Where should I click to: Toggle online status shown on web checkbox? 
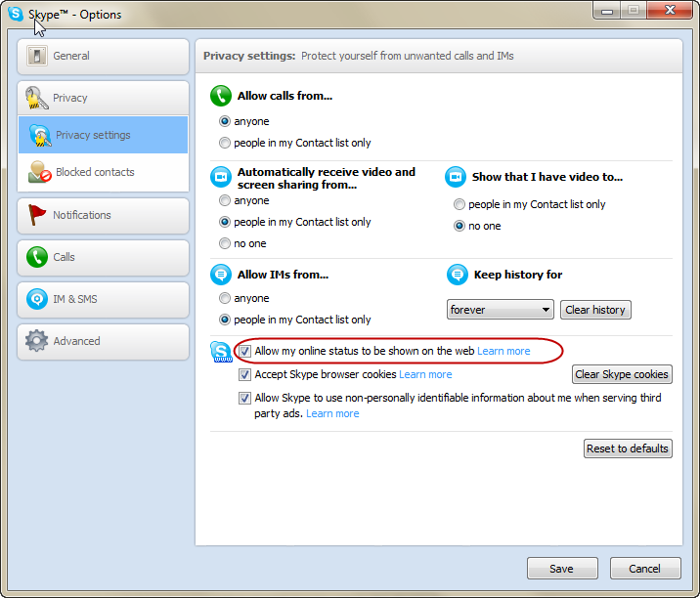coord(244,351)
